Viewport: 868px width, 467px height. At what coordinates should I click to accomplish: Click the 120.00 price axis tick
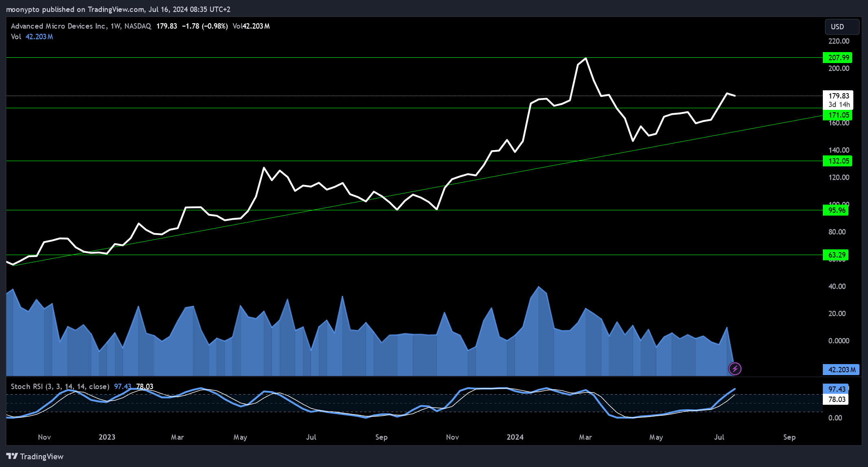839,177
